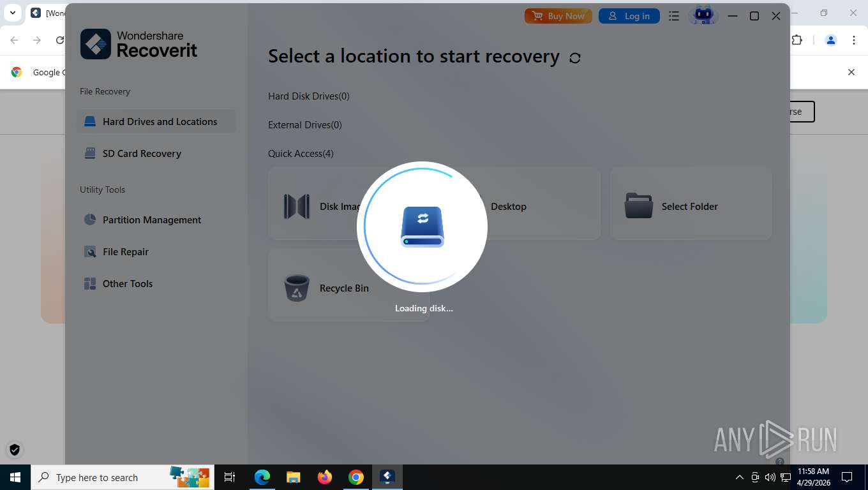Screen dimensions: 868x490
Task: Click the loading disk spinner icon
Action: [x=423, y=226]
